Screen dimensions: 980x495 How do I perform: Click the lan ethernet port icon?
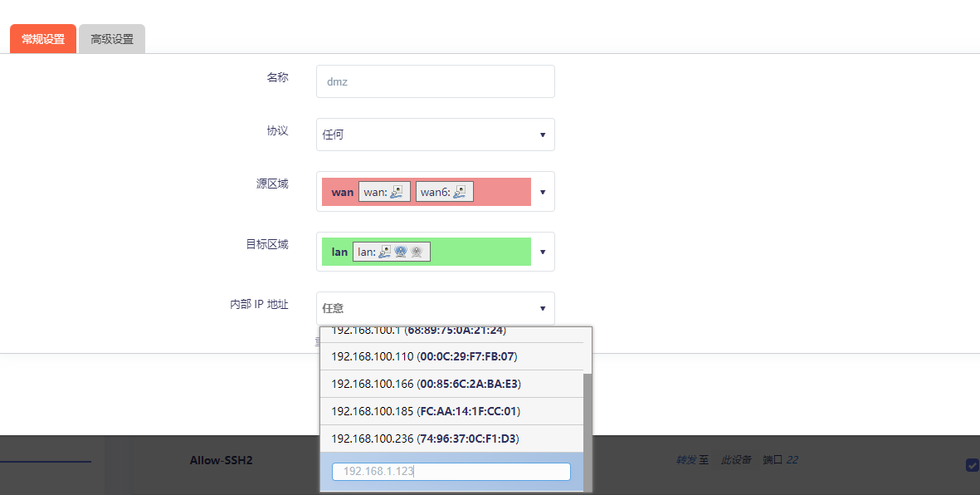click(x=385, y=252)
